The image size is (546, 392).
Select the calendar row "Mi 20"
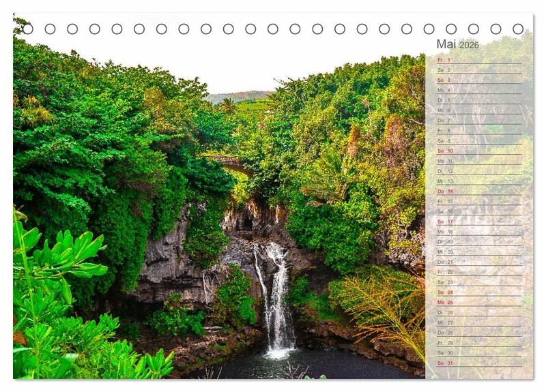click(x=479, y=252)
